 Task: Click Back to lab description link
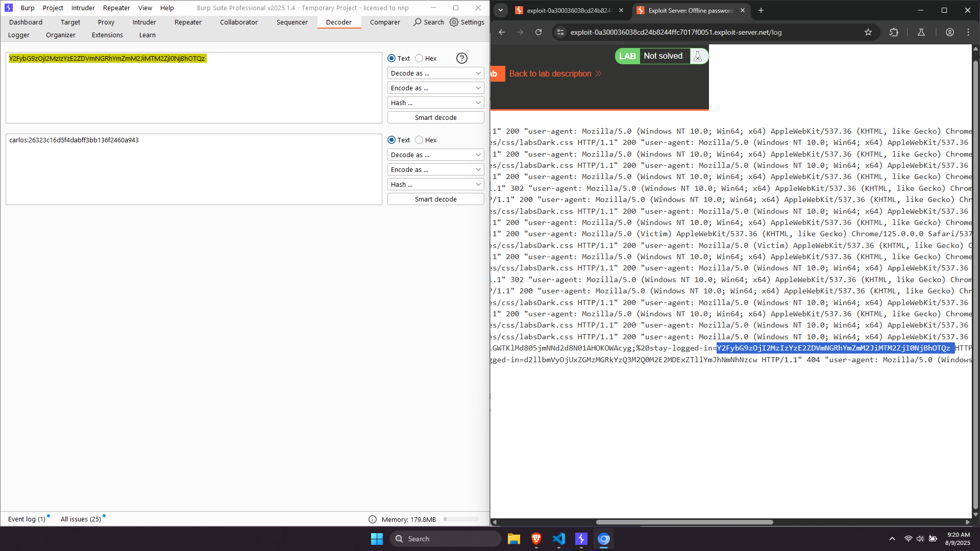point(555,73)
